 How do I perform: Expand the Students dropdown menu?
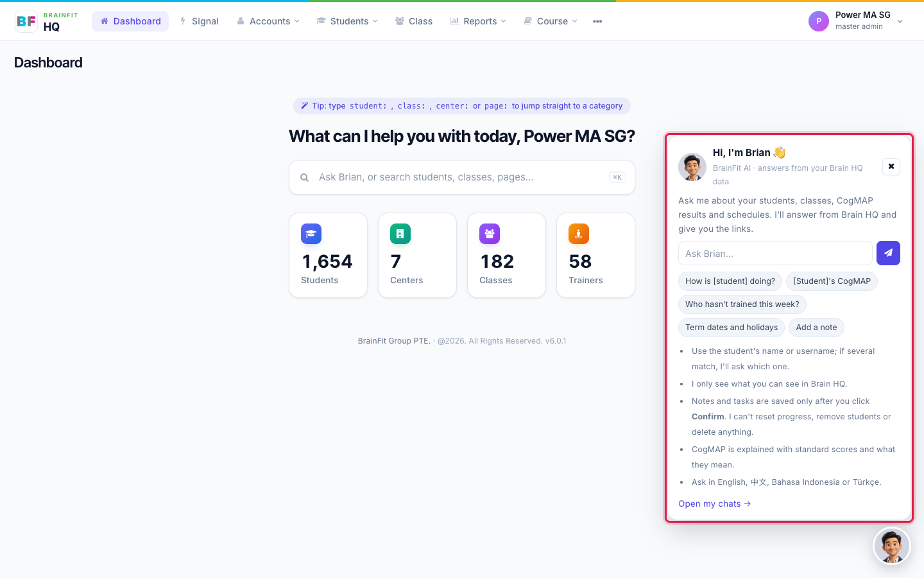pyautogui.click(x=347, y=21)
